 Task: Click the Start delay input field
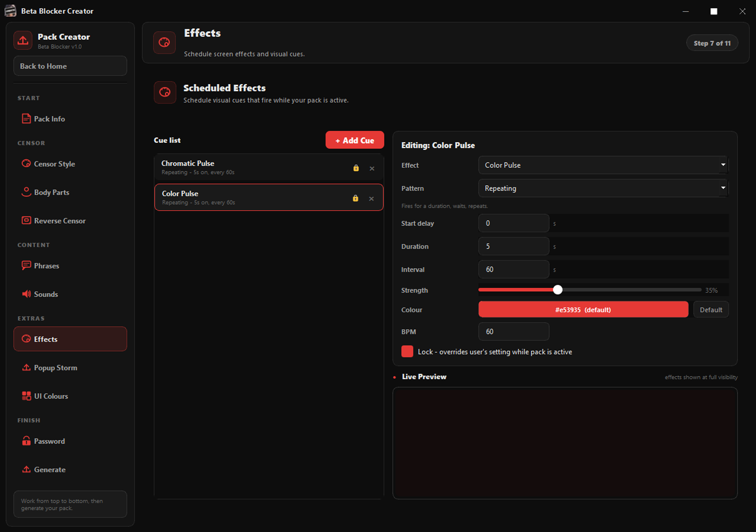click(x=514, y=223)
